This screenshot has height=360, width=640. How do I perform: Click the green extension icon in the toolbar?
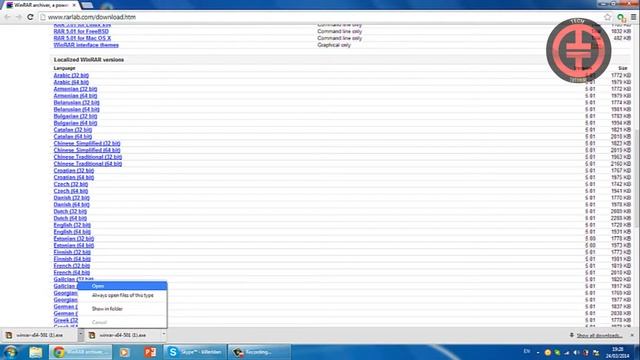coord(621,18)
